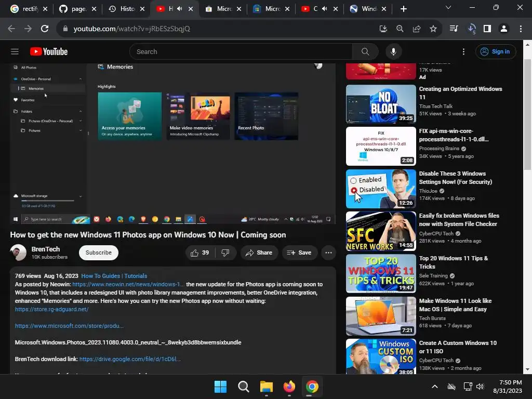
Task: Launch Firefox from taskbar
Action: tap(289, 387)
